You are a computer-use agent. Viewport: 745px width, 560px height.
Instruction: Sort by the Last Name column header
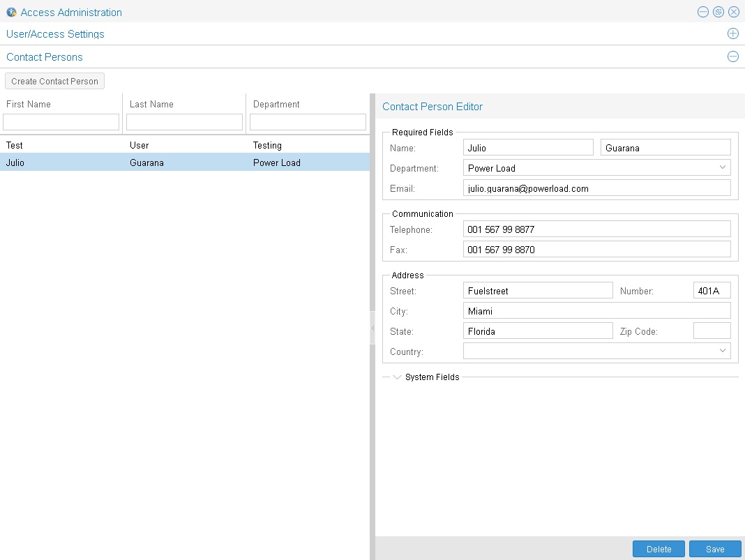pyautogui.click(x=152, y=104)
